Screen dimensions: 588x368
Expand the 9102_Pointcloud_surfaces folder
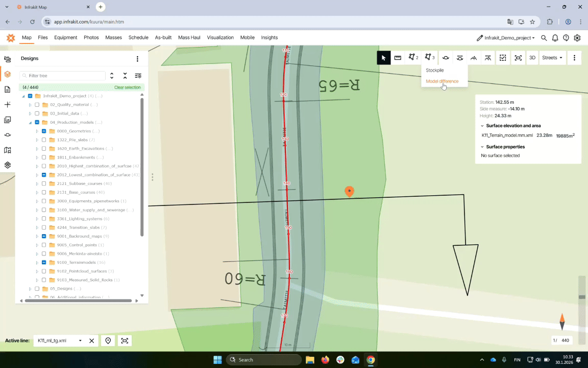(x=37, y=271)
